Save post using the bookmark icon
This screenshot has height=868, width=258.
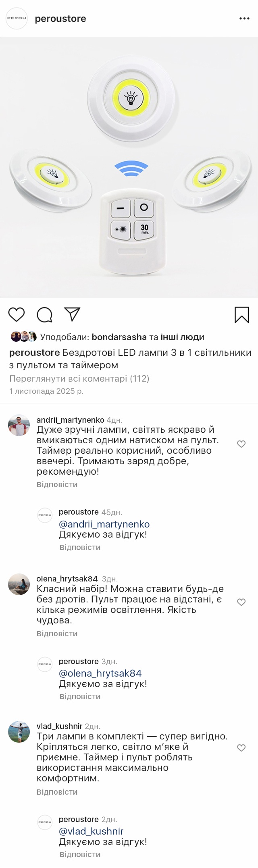coord(241,315)
